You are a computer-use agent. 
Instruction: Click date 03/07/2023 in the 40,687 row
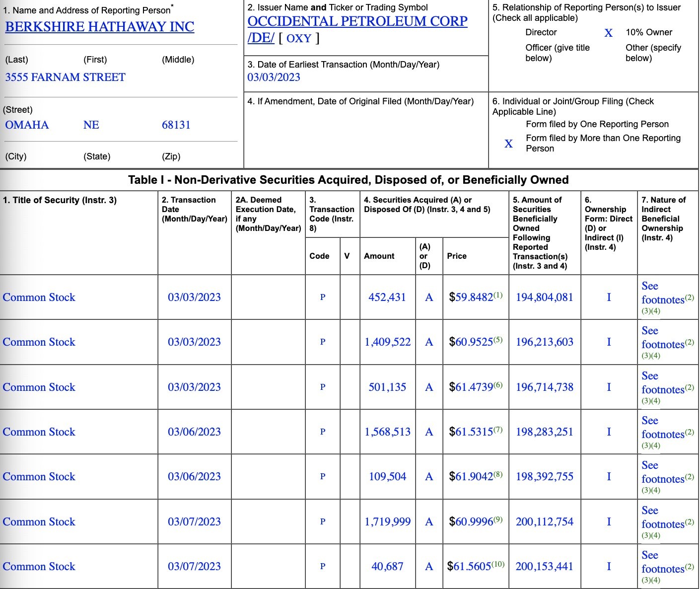coord(194,567)
